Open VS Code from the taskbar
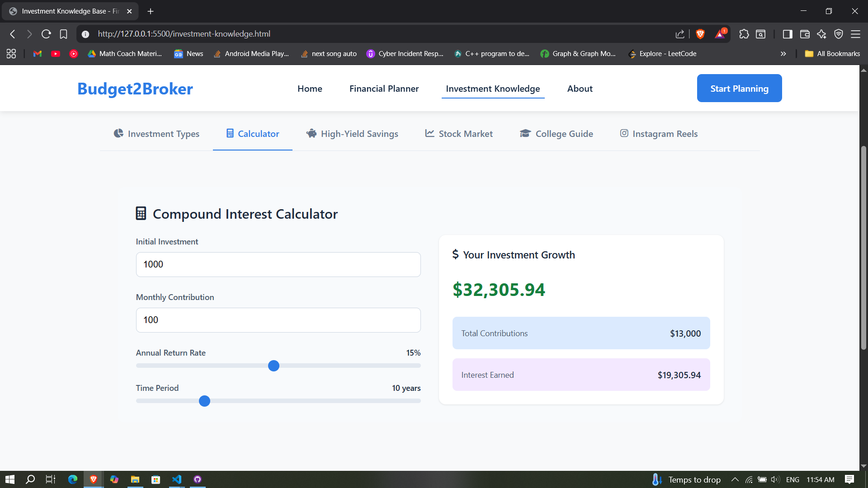This screenshot has height=488, width=868. pyautogui.click(x=176, y=479)
